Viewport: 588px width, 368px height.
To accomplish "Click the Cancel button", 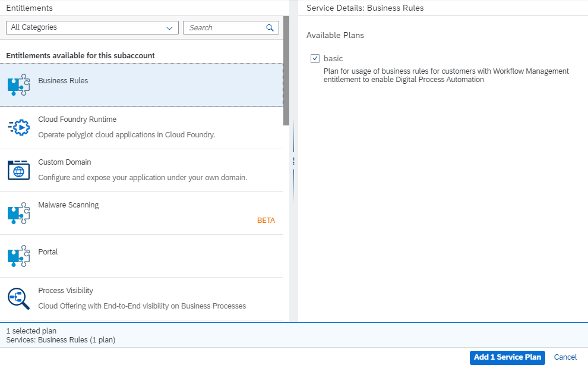I will tap(565, 357).
